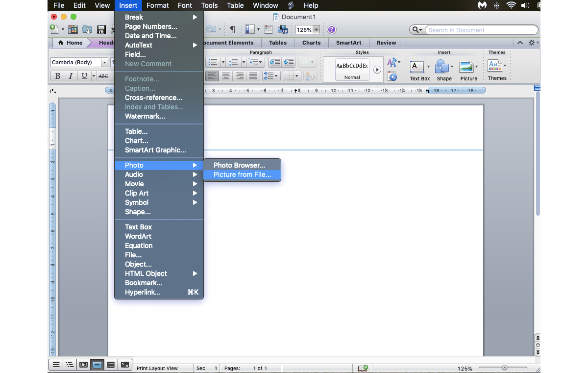Expand the Styles gallery arrow
The height and width of the screenshot is (373, 588).
click(x=377, y=70)
